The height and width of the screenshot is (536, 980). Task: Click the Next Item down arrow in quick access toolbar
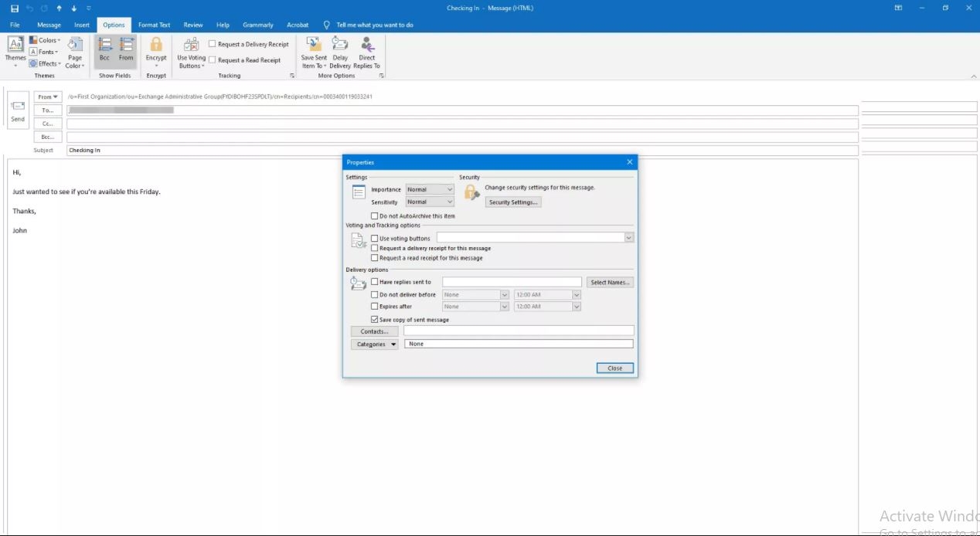pyautogui.click(x=74, y=8)
